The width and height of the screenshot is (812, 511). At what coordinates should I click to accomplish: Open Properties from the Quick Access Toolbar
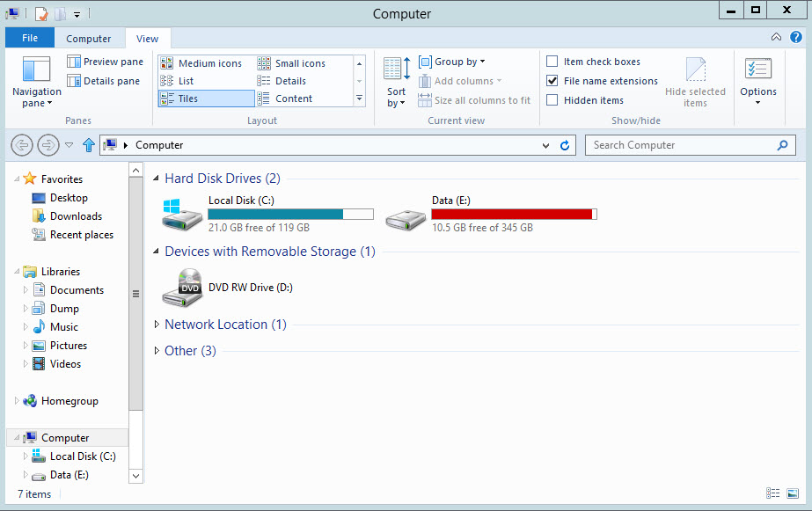click(39, 13)
